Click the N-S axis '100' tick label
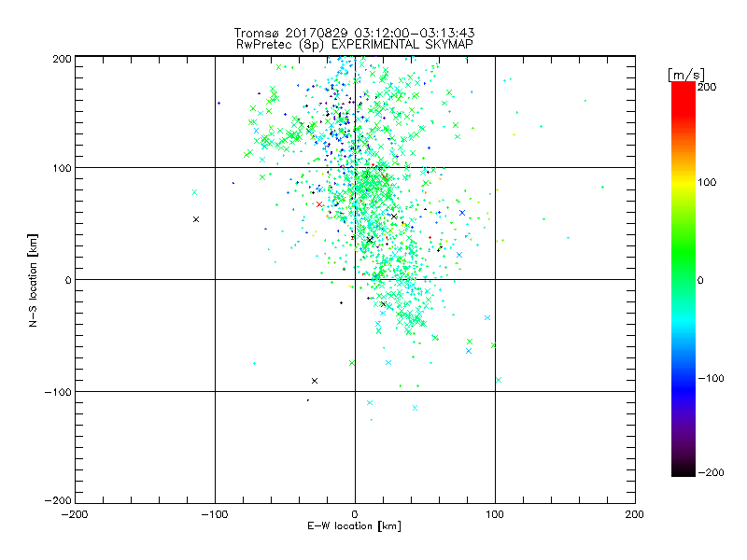This screenshot has width=747, height=560. click(62, 169)
